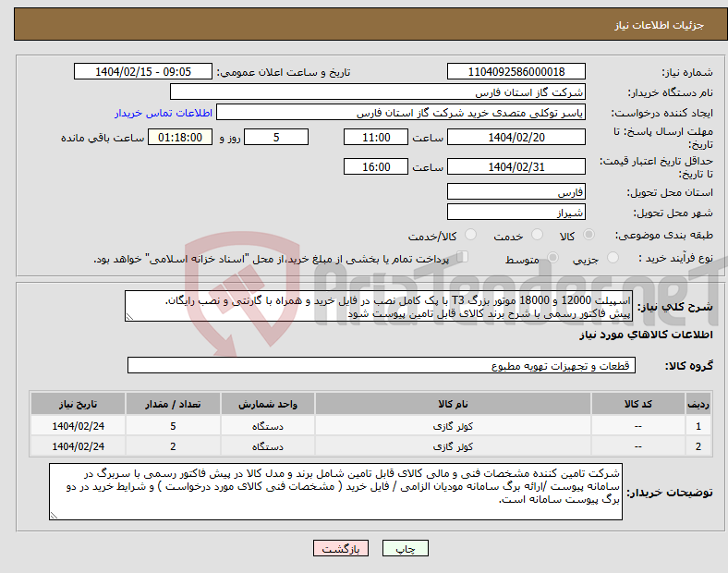Click the resize grip of the description box
Screen dimensions: 728x573
129,317
